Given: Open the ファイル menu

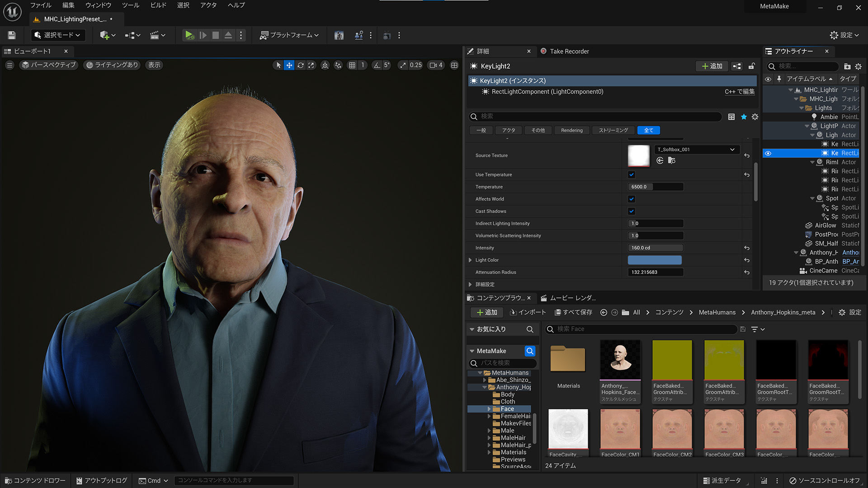Looking at the screenshot, I should (41, 5).
